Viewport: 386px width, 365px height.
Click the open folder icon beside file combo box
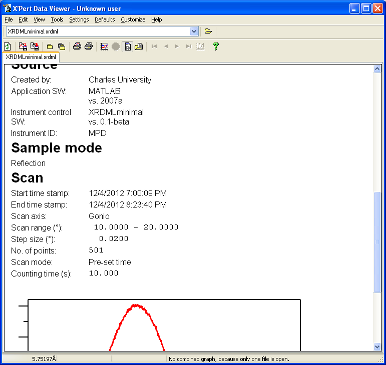click(208, 31)
